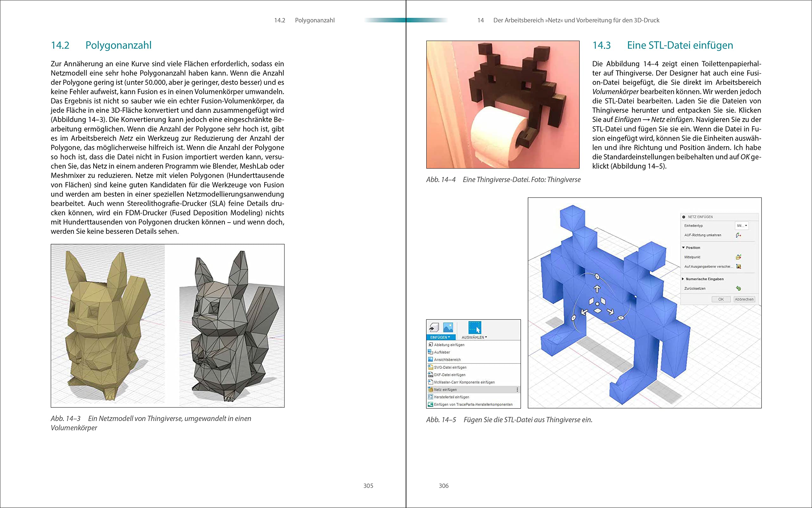812x508 pixels.
Task: Click the Aufkleber decal icon
Action: click(430, 352)
